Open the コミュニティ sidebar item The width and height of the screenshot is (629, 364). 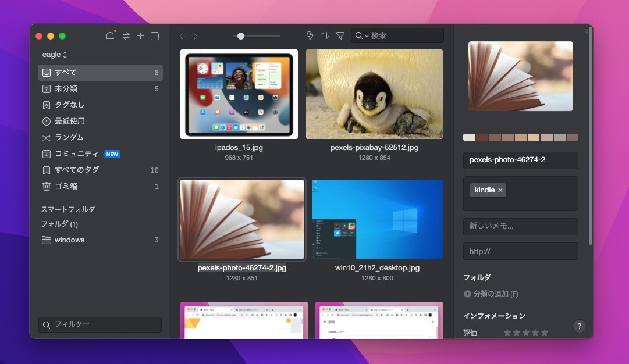(x=100, y=154)
